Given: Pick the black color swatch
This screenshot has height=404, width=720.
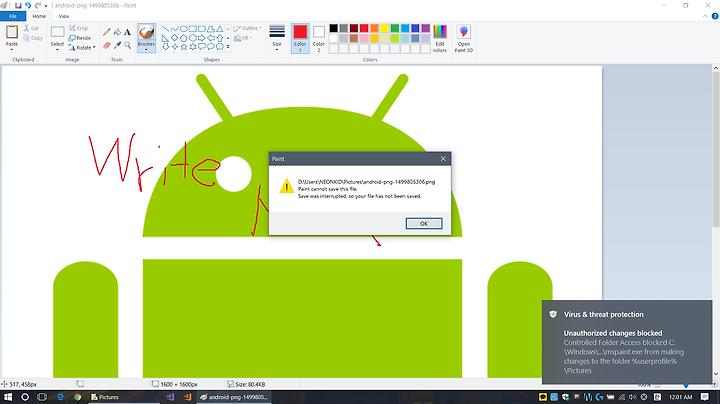Looking at the screenshot, I should click(334, 28).
